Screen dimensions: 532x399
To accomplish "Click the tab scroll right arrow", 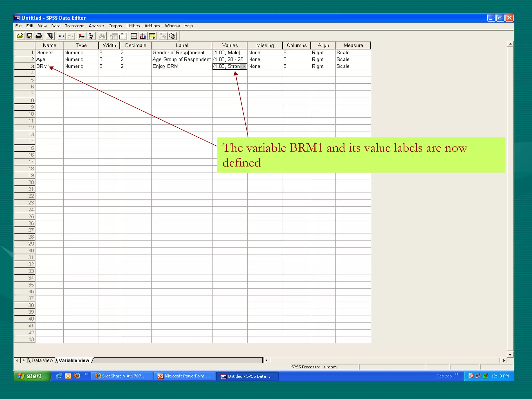I will (24, 360).
